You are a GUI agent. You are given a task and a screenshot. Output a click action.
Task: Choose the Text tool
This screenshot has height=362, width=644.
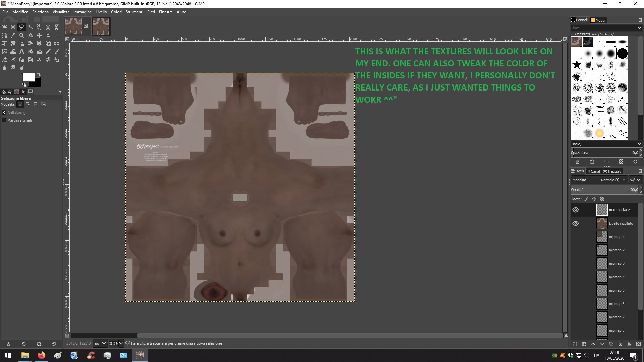click(x=22, y=51)
